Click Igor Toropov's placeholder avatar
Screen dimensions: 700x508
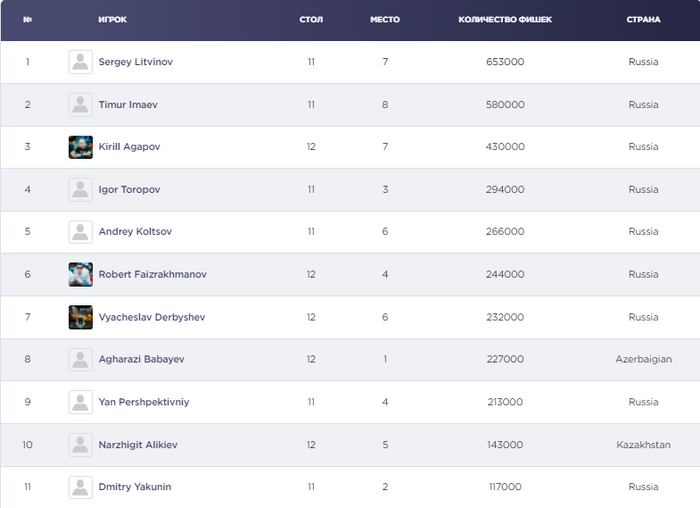[x=81, y=189]
